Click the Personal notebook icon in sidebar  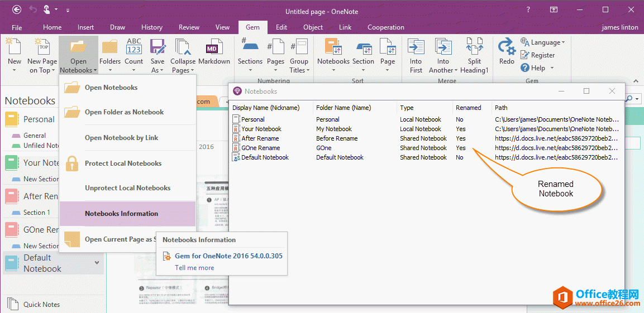click(x=12, y=119)
